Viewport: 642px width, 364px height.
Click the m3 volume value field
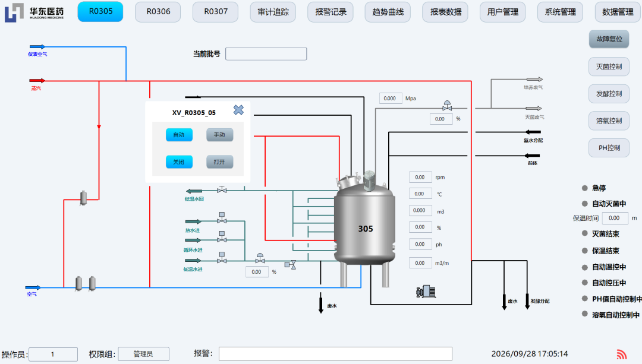coord(420,210)
